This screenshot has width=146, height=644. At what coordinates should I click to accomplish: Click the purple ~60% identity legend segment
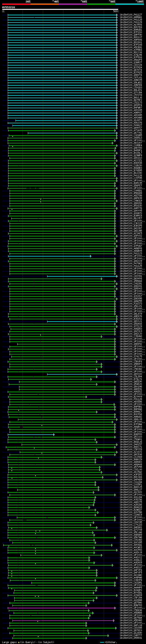[73, 4]
